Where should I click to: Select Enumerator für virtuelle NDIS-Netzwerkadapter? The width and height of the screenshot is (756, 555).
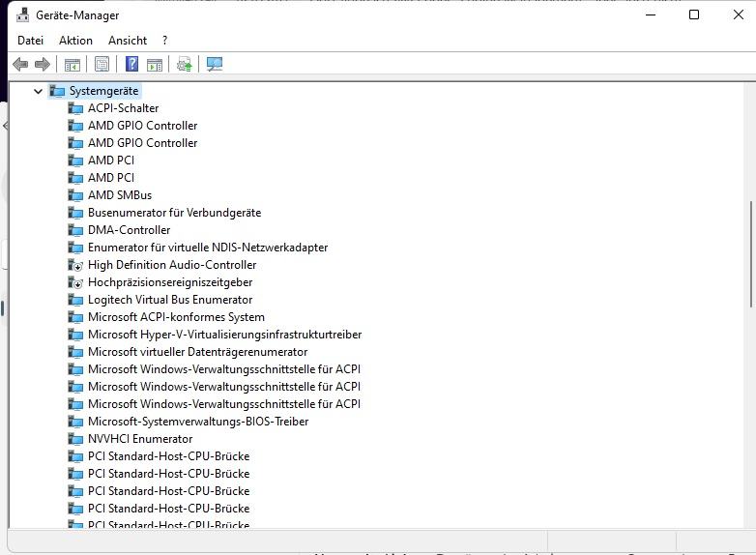tap(208, 248)
